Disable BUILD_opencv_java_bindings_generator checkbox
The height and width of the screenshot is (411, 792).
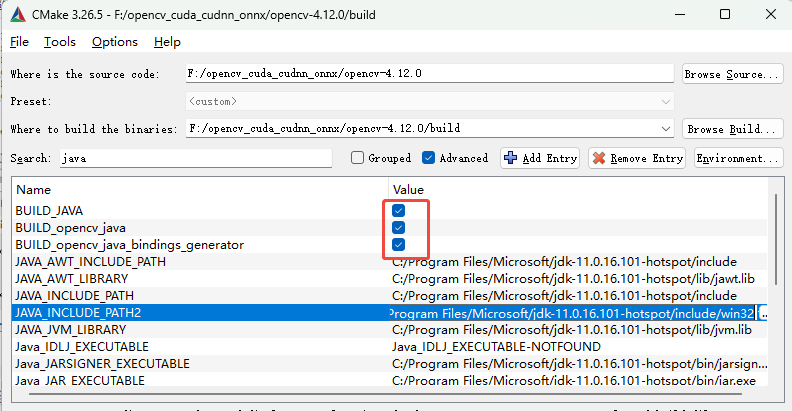click(x=398, y=245)
